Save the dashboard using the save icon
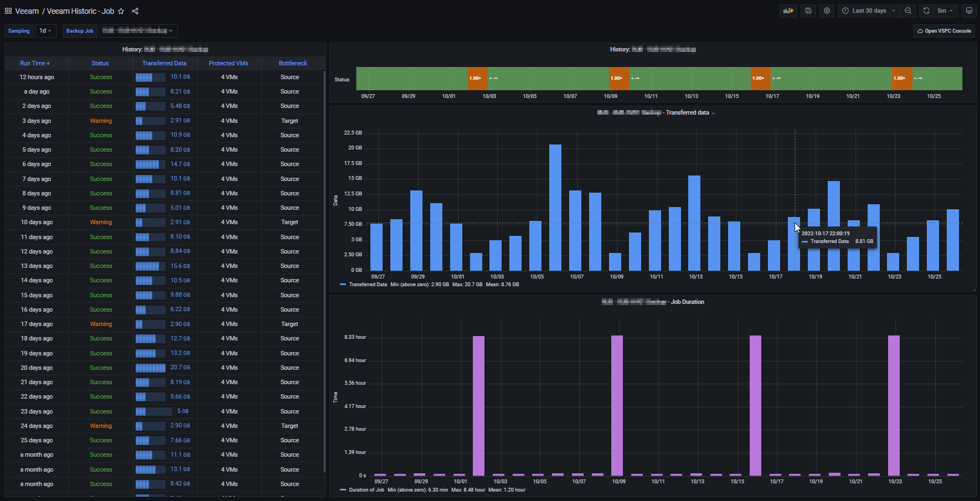This screenshot has width=980, height=501. coord(808,11)
